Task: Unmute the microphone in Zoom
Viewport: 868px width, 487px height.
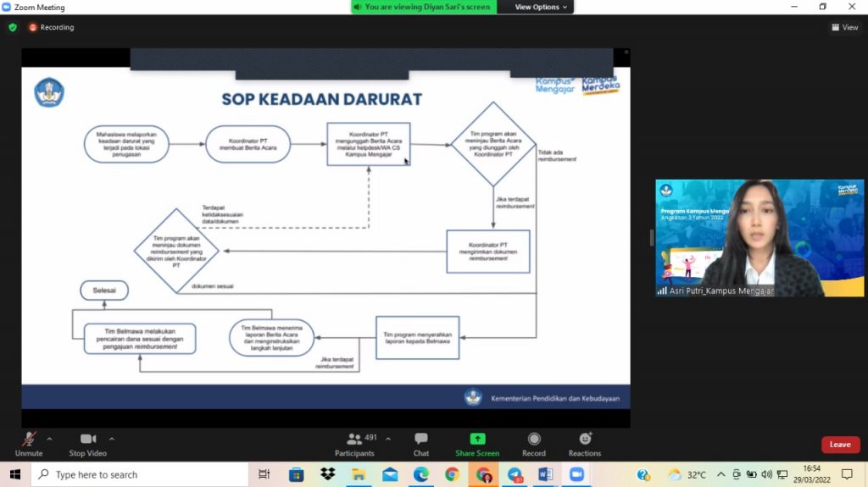Action: 28,443
